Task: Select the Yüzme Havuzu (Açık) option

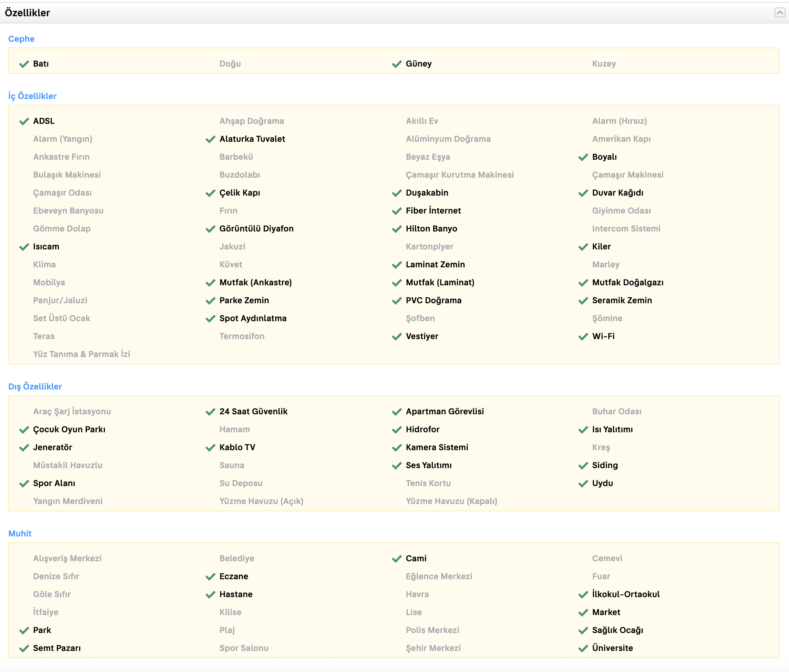Action: point(261,501)
